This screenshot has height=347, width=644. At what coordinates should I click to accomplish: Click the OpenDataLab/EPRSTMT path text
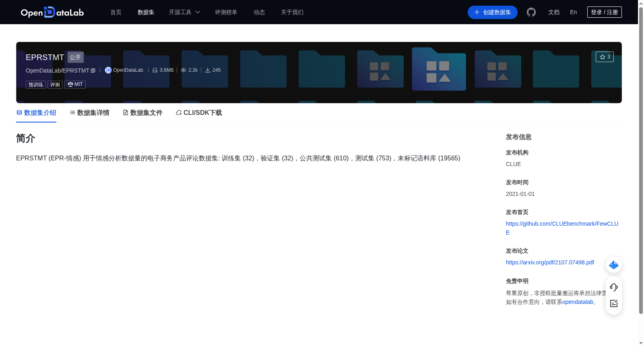tap(58, 71)
